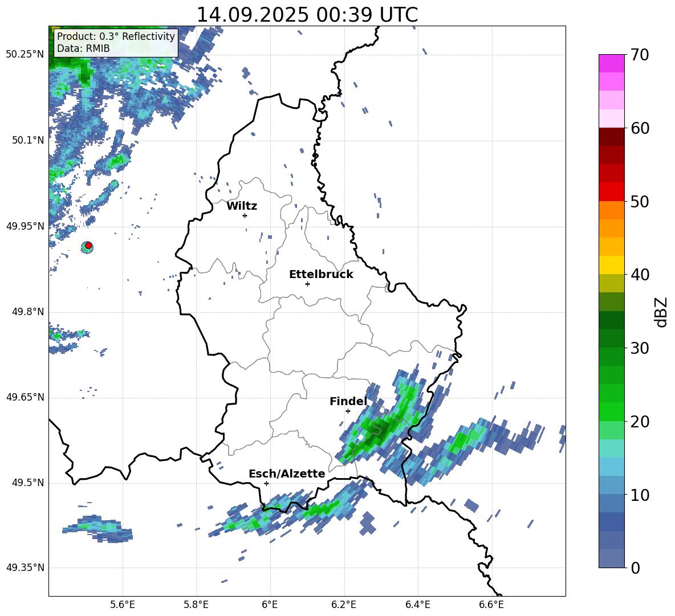
Task: Click the 10 tick on the colorbar
Action: click(x=640, y=495)
